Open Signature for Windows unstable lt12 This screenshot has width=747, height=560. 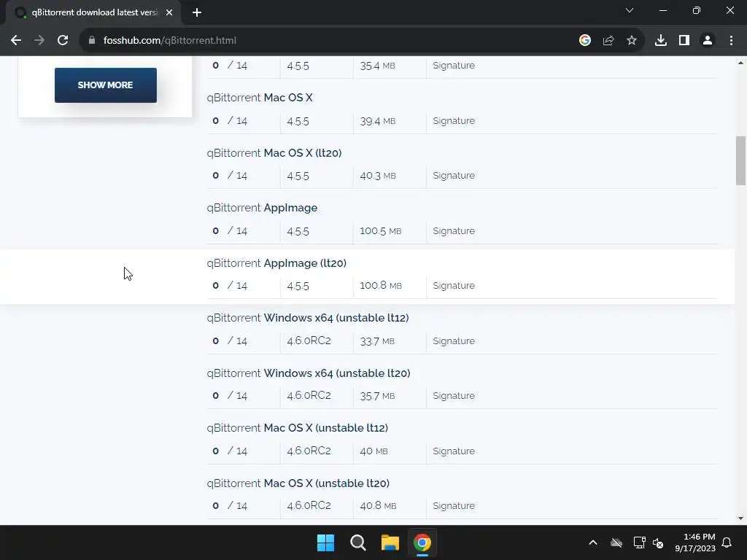[x=454, y=341]
